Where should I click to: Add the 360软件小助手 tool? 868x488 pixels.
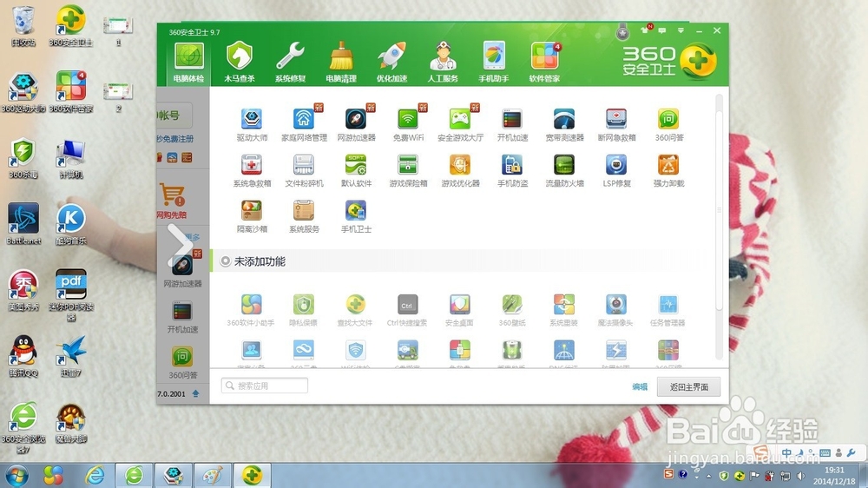coord(251,311)
